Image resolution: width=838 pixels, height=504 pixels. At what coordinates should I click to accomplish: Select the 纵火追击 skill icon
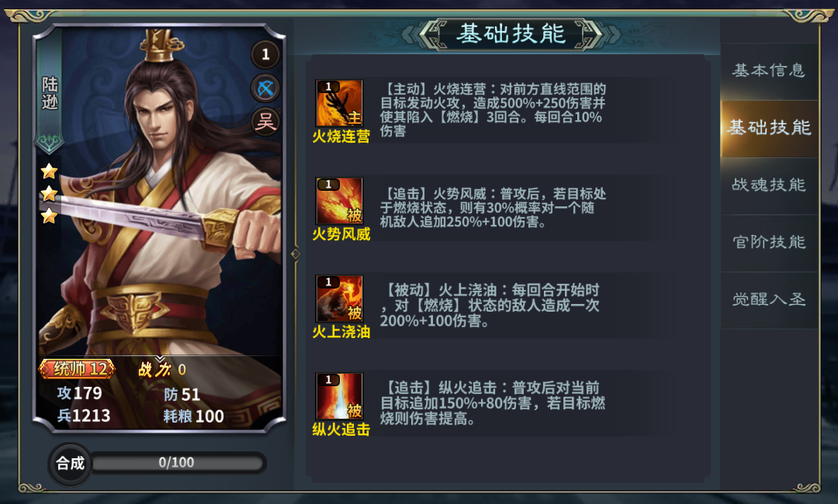click(x=339, y=396)
